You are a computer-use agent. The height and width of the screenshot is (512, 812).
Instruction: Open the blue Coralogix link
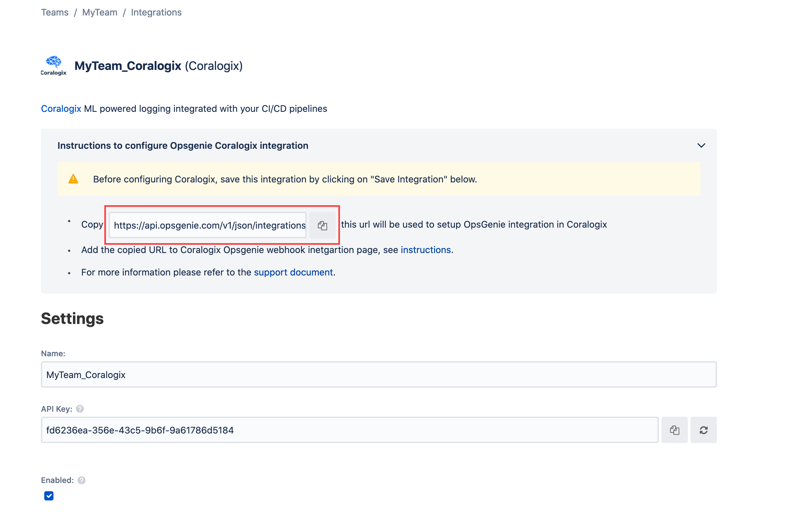(x=61, y=109)
